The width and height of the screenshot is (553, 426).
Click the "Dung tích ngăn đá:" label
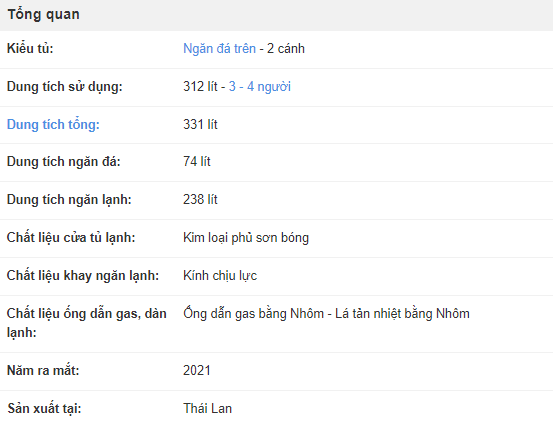pyautogui.click(x=63, y=162)
